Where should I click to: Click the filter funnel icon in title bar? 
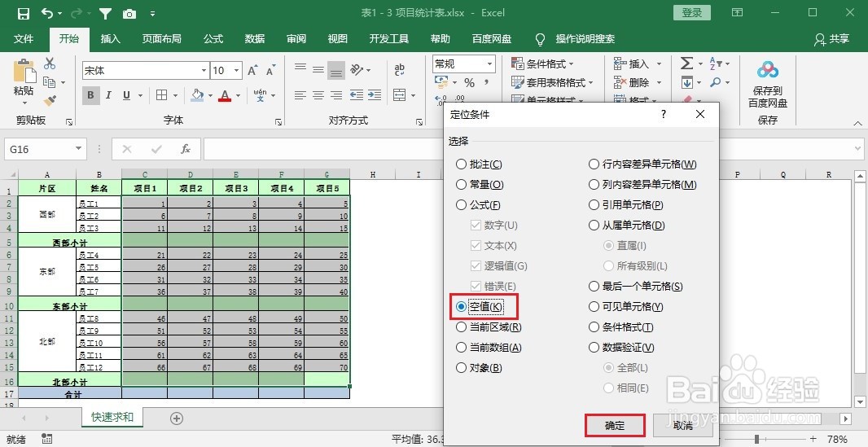tap(105, 13)
